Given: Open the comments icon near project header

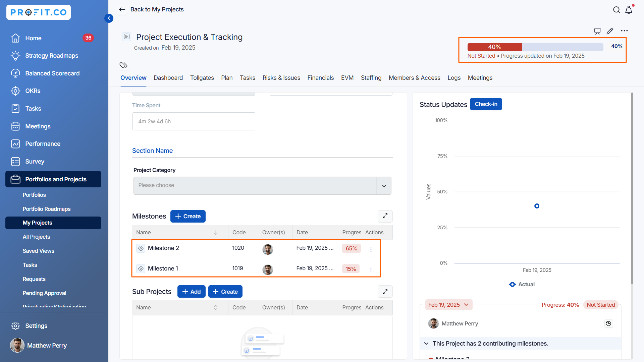Looking at the screenshot, I should point(597,31).
